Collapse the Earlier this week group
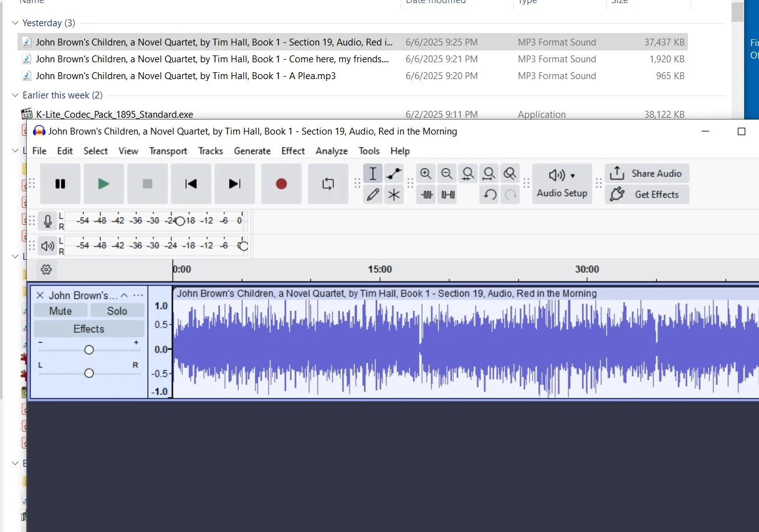759x532 pixels. [x=15, y=95]
